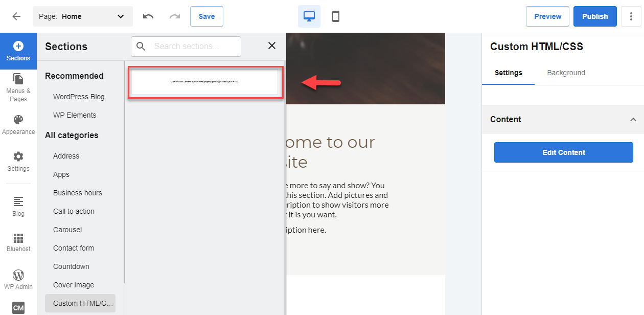Go to WP Admin
Viewport: 644px width, 315px height.
coord(18,279)
